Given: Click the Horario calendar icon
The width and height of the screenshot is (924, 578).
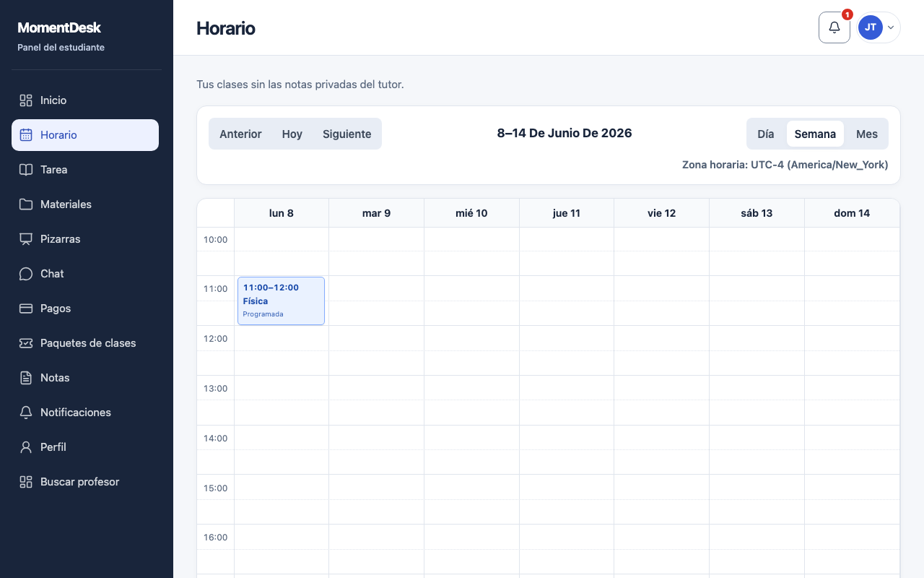Looking at the screenshot, I should pyautogui.click(x=26, y=135).
